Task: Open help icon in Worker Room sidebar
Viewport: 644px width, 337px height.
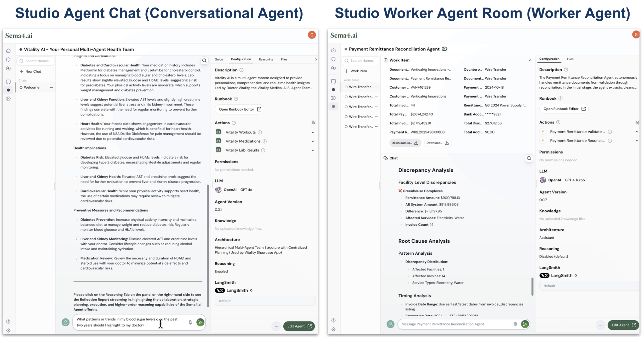Action: pos(333,321)
